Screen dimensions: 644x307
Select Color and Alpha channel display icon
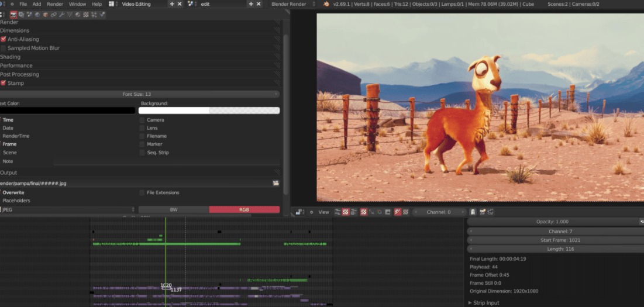click(398, 212)
